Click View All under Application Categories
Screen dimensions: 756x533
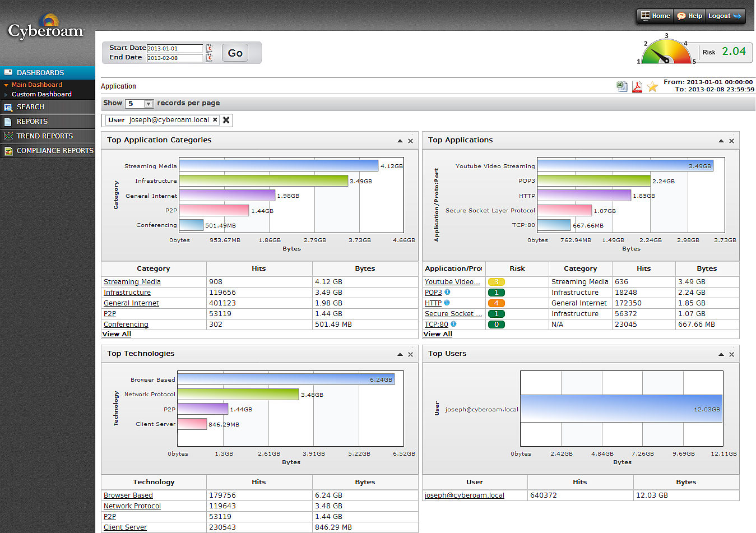pyautogui.click(x=117, y=334)
